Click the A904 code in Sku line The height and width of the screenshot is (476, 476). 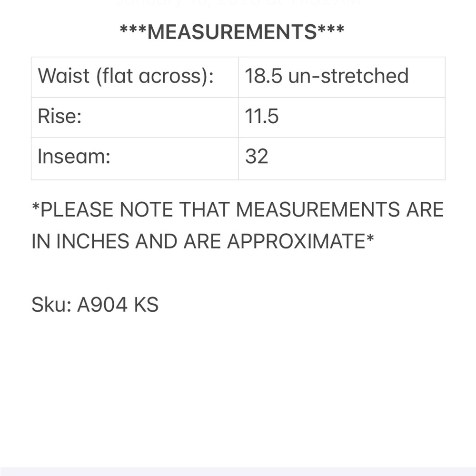(x=102, y=305)
